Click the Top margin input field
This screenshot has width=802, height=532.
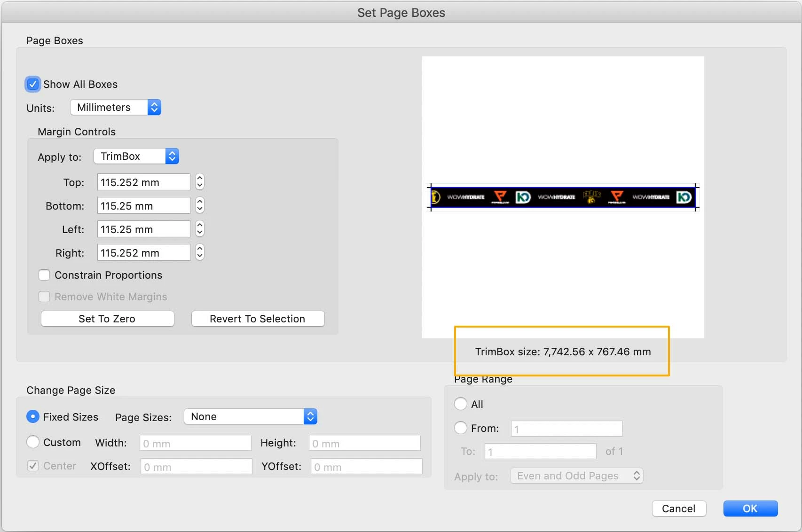coord(143,182)
